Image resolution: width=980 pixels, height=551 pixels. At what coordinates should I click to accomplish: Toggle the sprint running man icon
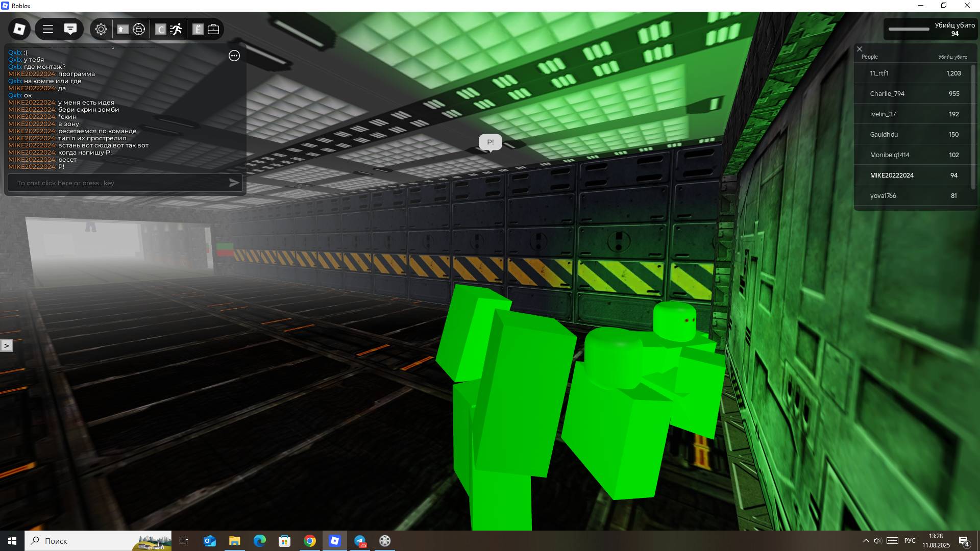176,29
